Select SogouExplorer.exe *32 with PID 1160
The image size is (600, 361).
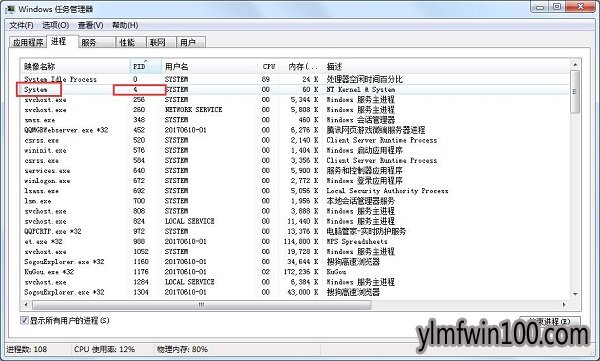pos(295,262)
